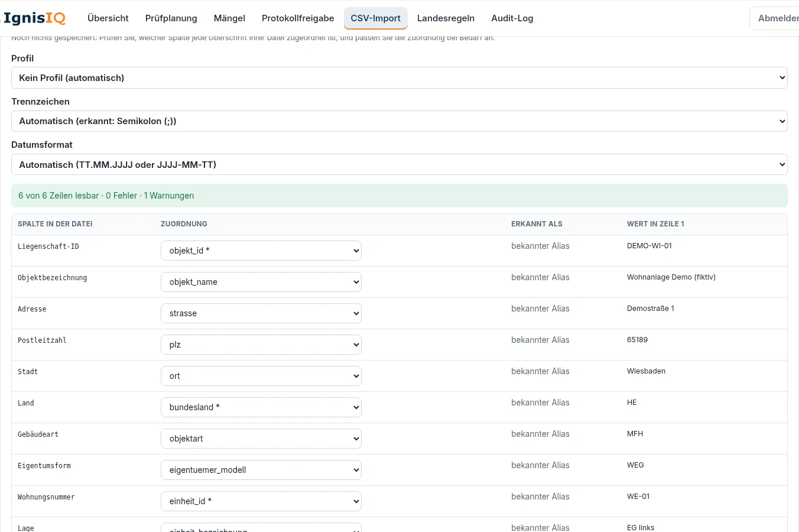Image resolution: width=799 pixels, height=532 pixels.
Task: Select the value HE
Action: point(632,403)
